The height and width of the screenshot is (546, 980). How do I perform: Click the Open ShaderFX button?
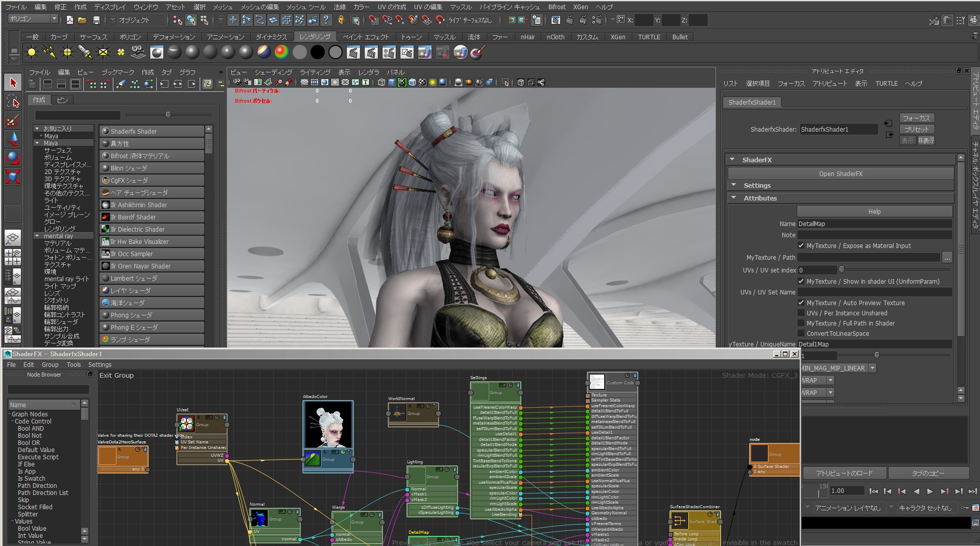click(x=841, y=174)
